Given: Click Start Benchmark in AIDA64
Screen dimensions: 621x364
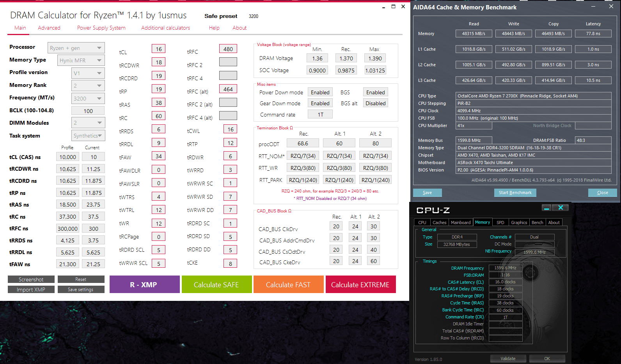Looking at the screenshot, I should [515, 193].
